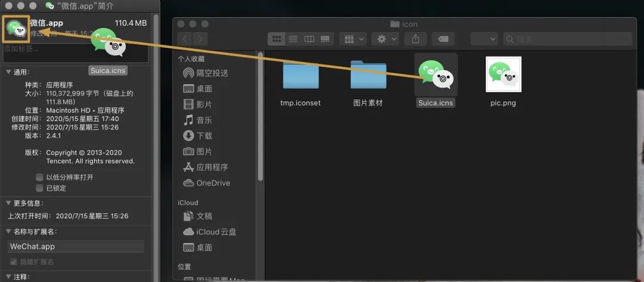Switch Finder to list view

(x=293, y=39)
